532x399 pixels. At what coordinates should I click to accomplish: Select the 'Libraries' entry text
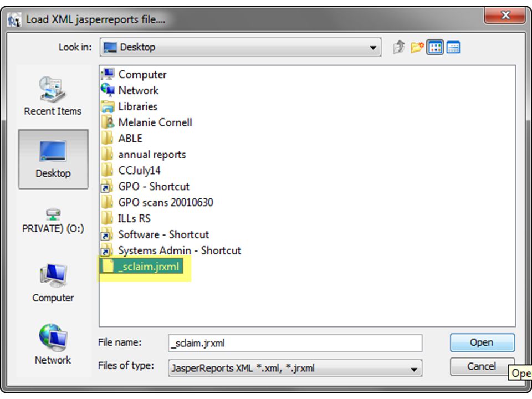[138, 106]
